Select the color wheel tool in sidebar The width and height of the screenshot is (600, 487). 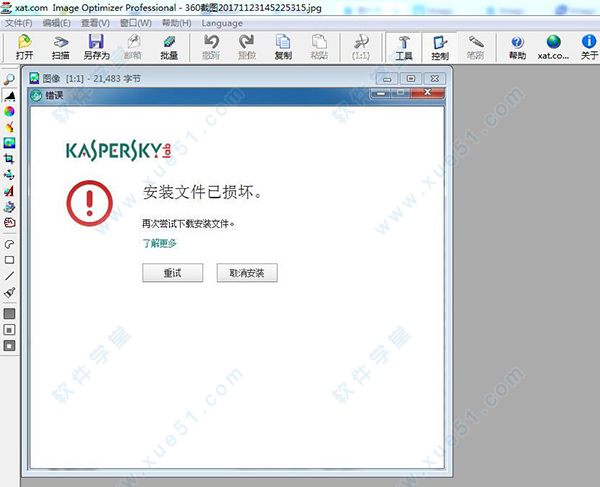click(x=9, y=111)
